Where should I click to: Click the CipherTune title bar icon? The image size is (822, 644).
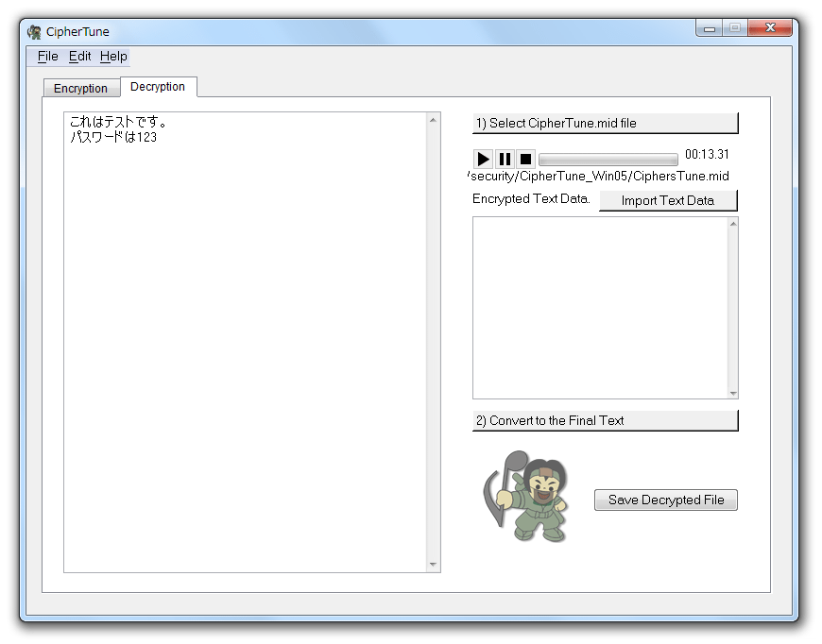point(34,32)
